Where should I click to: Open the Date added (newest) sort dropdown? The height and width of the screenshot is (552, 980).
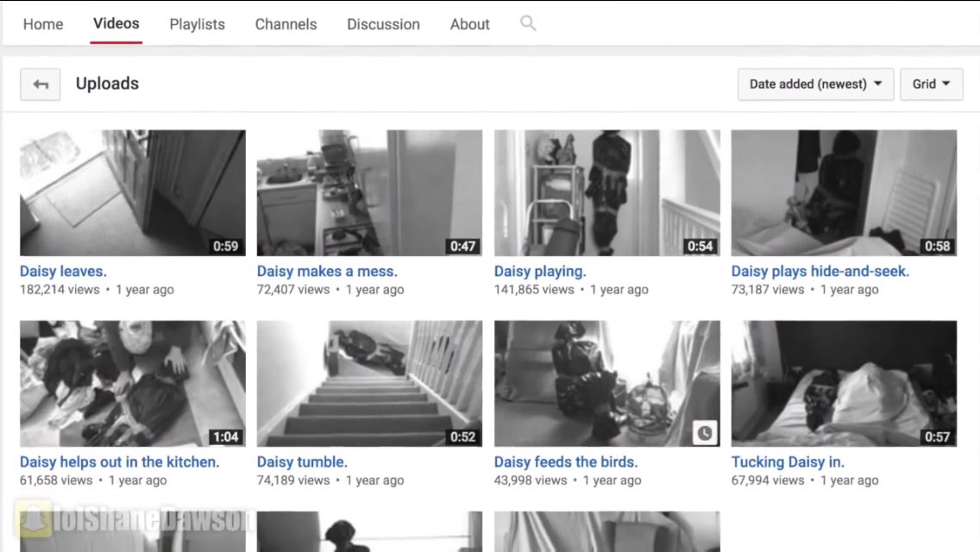(815, 85)
